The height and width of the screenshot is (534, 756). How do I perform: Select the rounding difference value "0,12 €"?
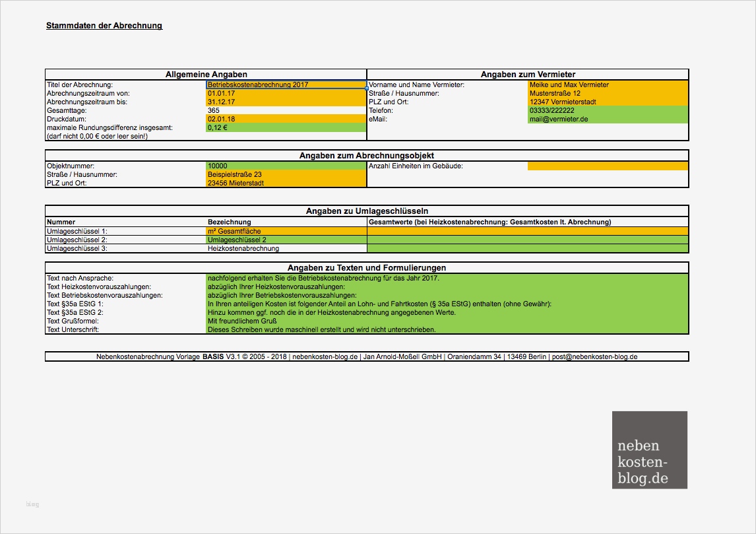coord(284,127)
